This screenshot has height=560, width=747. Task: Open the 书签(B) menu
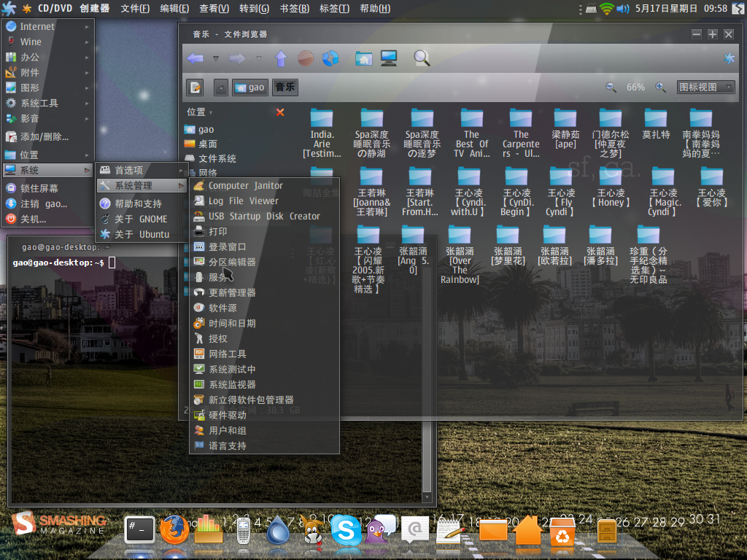coord(295,9)
